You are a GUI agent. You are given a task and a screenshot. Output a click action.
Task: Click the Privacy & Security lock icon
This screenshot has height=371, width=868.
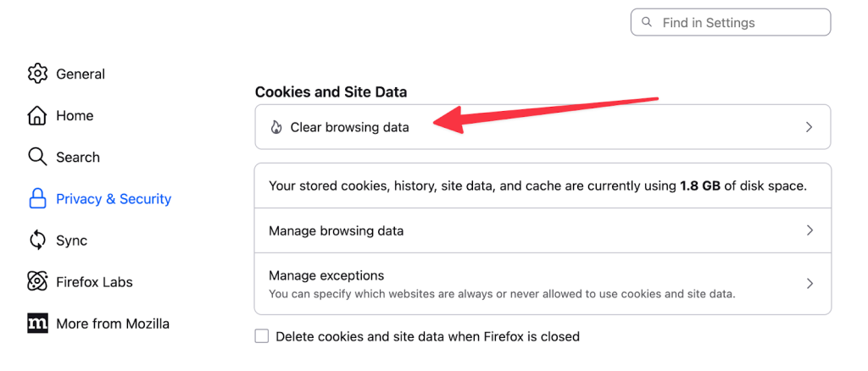pyautogui.click(x=37, y=199)
